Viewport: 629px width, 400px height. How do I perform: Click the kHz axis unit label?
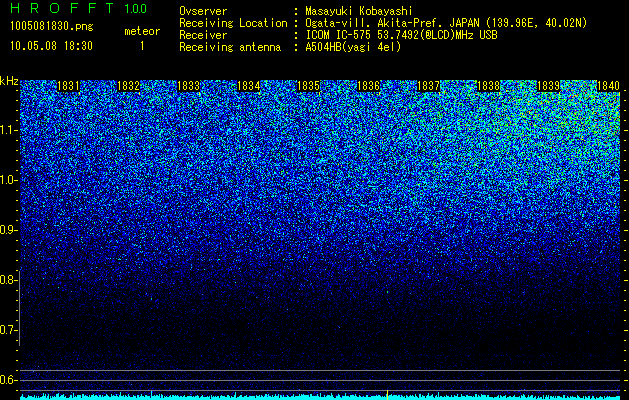(x=9, y=81)
